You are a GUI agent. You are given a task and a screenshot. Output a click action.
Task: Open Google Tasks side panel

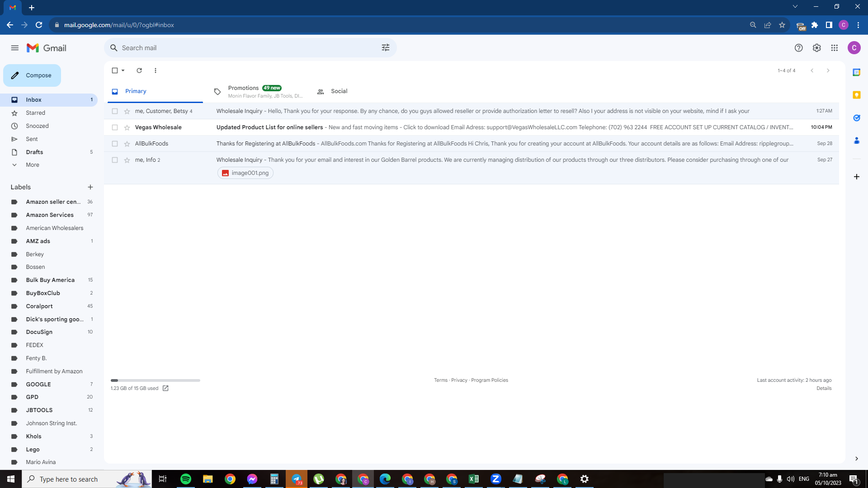pyautogui.click(x=856, y=118)
